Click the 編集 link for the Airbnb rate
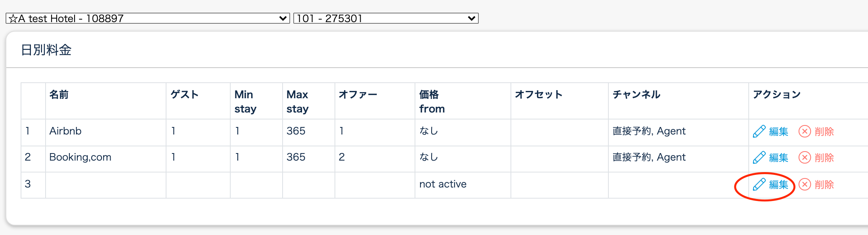This screenshot has height=235, width=868. pyautogui.click(x=778, y=131)
